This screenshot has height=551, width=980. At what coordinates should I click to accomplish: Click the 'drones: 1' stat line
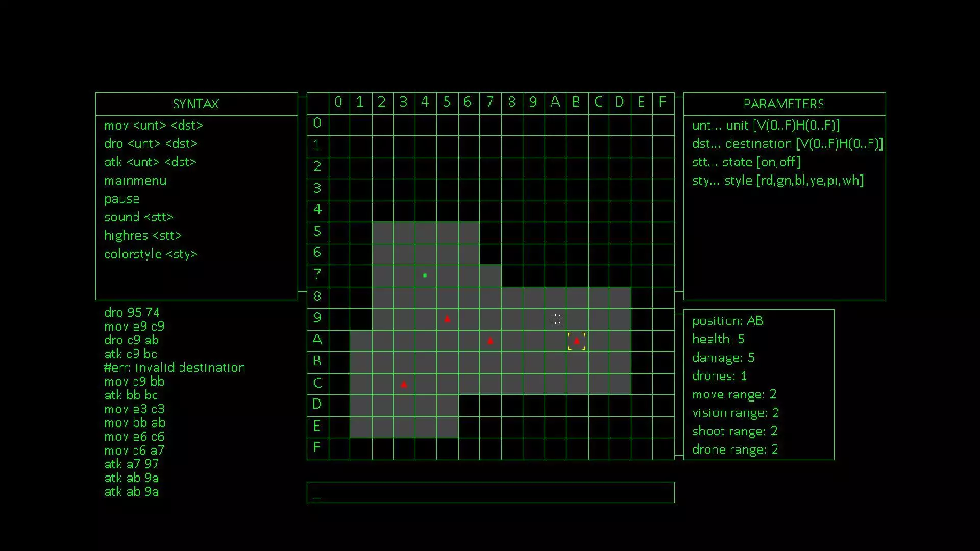[719, 376]
